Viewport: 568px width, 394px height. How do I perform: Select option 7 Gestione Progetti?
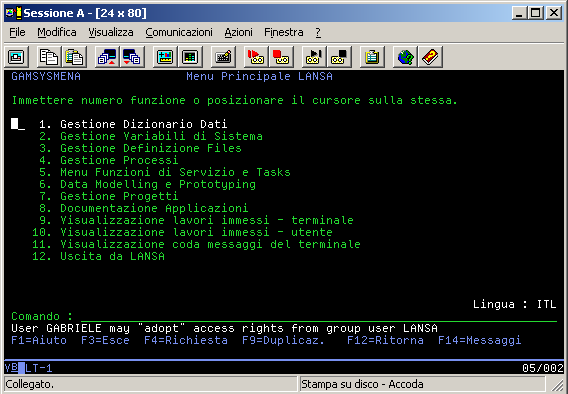point(109,196)
